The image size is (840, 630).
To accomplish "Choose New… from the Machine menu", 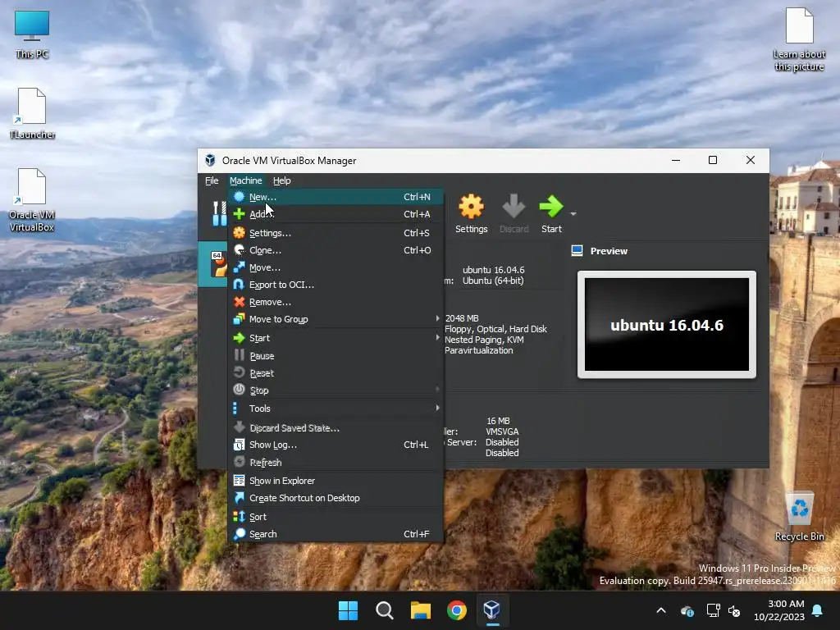I will (x=336, y=197).
